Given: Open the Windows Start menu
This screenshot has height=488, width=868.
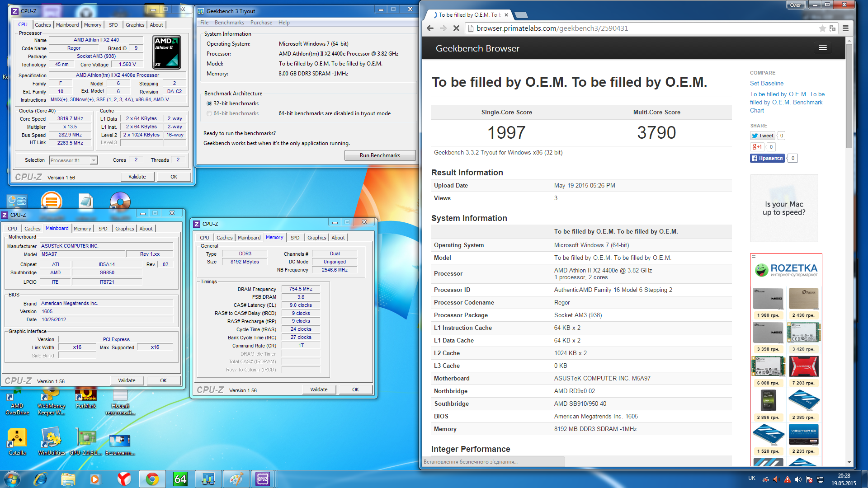Looking at the screenshot, I should coord(12,479).
